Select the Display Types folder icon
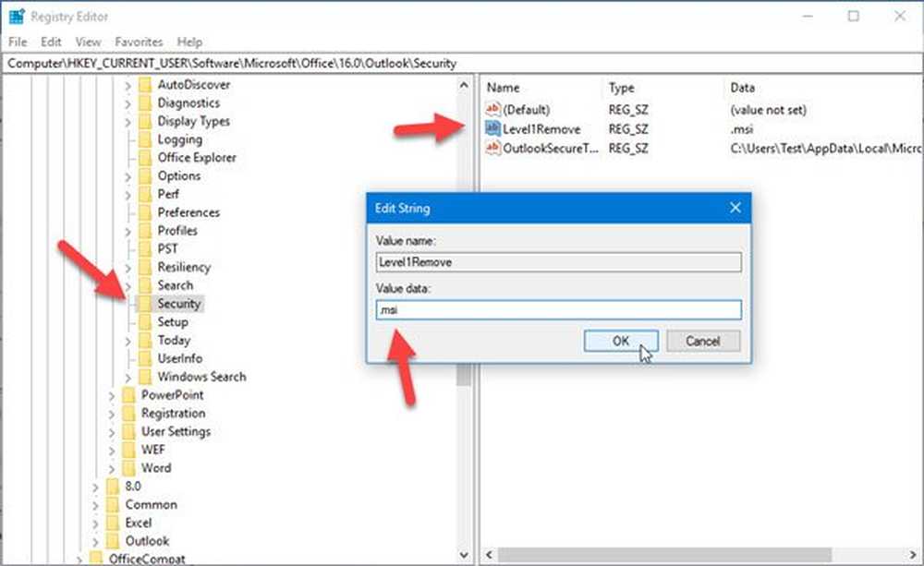 pyautogui.click(x=145, y=121)
